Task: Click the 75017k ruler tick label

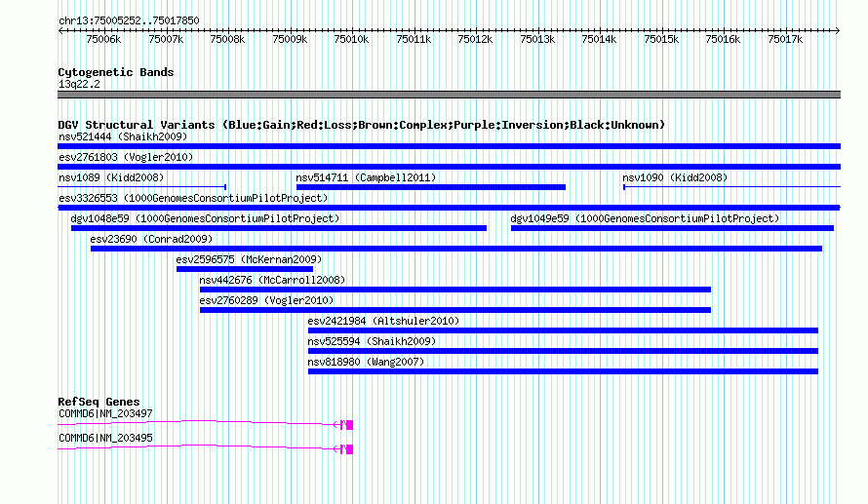Action: pyautogui.click(x=785, y=39)
